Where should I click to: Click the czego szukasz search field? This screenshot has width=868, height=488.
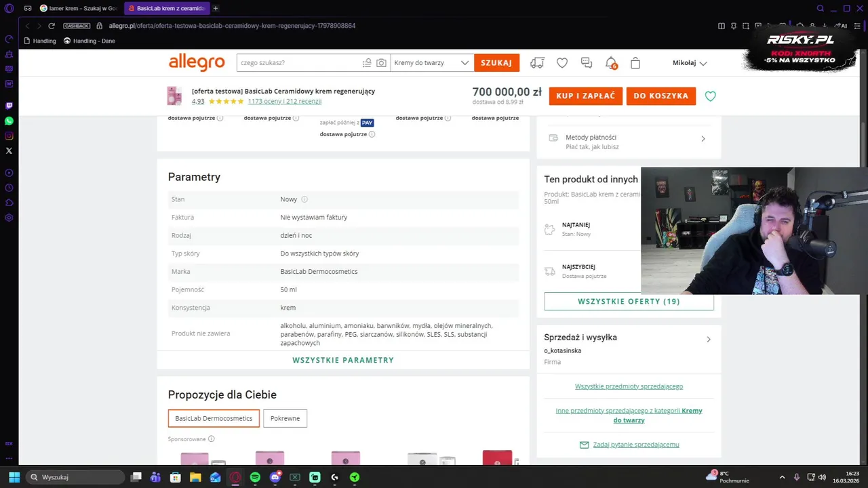tap(298, 63)
